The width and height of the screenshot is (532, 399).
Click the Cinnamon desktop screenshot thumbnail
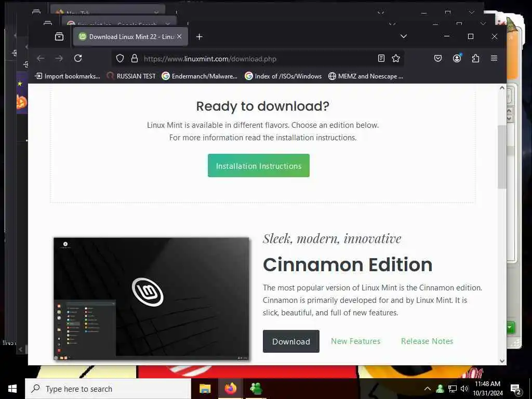[151, 299]
